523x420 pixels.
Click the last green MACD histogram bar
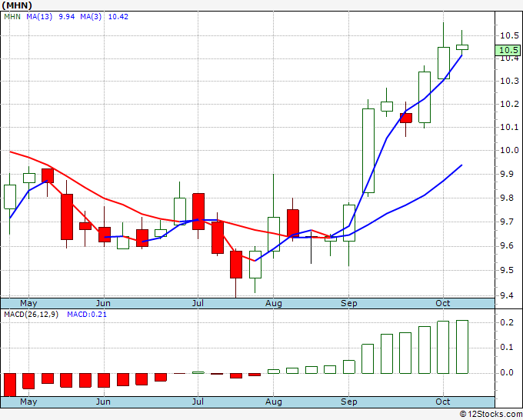pyautogui.click(x=462, y=347)
